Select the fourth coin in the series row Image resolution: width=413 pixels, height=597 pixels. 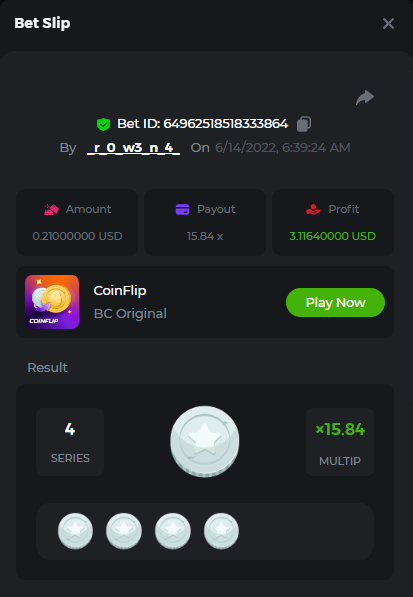point(221,531)
